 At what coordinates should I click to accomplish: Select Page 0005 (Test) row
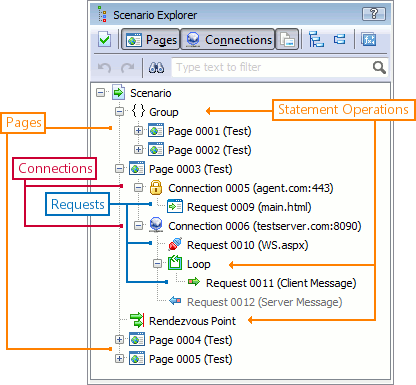point(190,359)
